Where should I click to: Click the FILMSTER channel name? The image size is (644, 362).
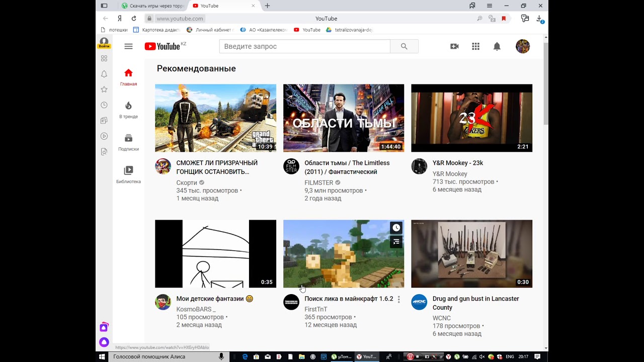[319, 183]
